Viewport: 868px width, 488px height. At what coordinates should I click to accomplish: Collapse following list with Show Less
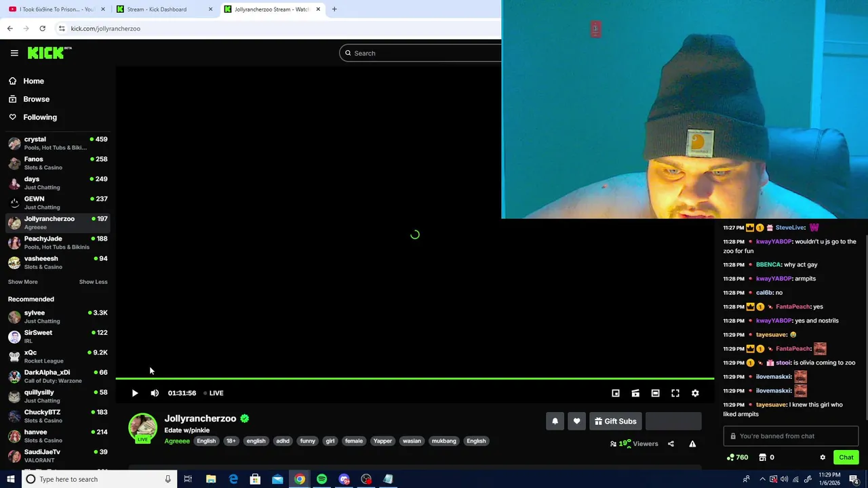point(93,282)
